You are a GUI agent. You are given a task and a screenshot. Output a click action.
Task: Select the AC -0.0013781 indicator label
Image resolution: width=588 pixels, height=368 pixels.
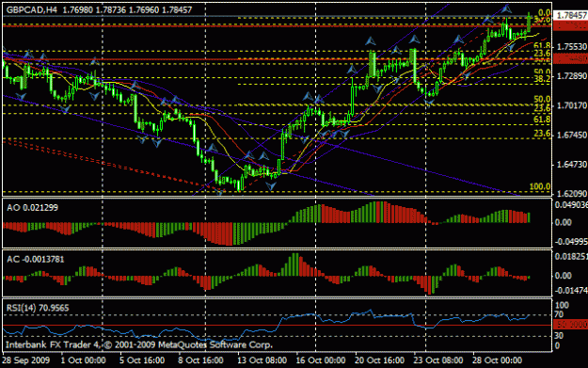tap(36, 259)
